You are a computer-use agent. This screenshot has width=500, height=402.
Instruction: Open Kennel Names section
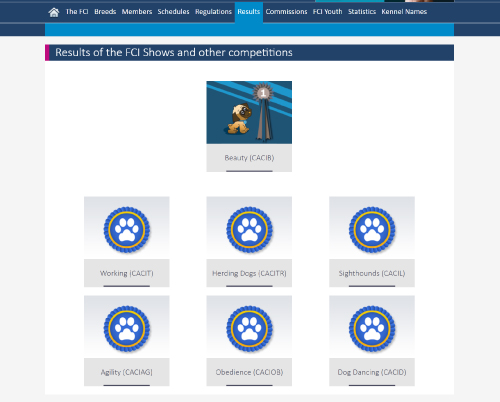pos(404,12)
